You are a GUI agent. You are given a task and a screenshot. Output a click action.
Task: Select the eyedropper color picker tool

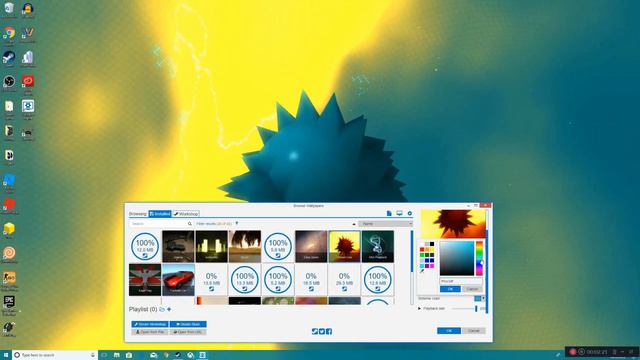422,271
